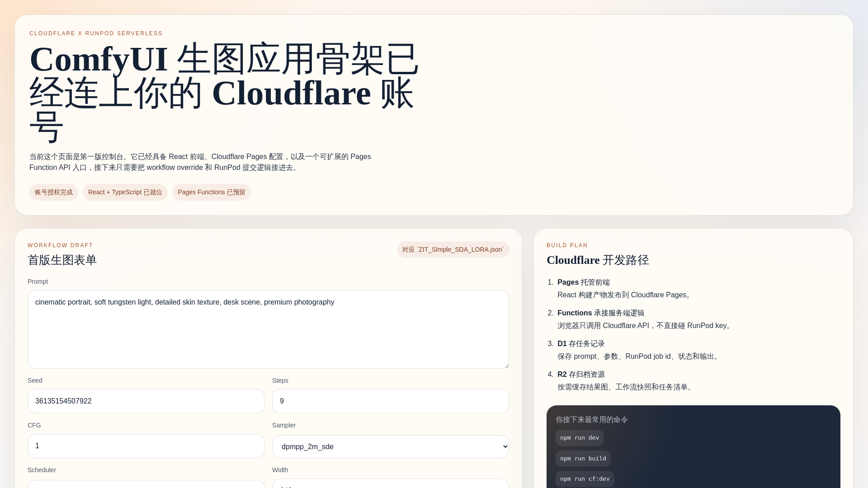The image size is (868, 488).
Task: Click the Seed field label
Action: [x=35, y=380]
